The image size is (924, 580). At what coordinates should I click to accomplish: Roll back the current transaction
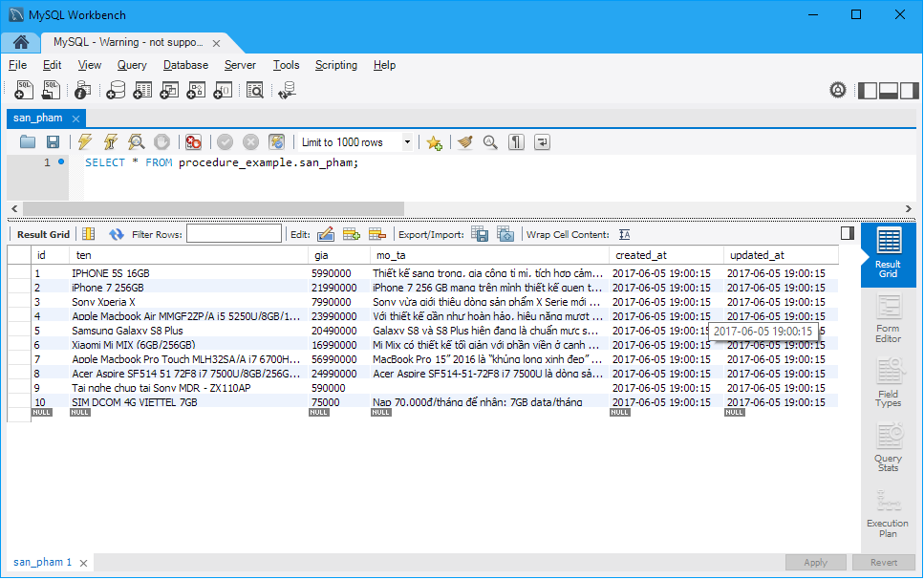[251, 142]
